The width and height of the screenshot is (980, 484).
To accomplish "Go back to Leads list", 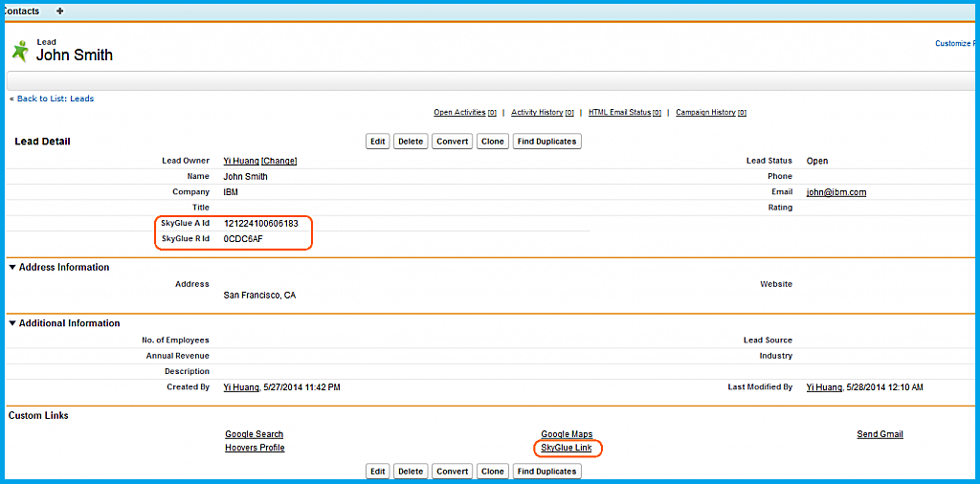I will click(55, 99).
